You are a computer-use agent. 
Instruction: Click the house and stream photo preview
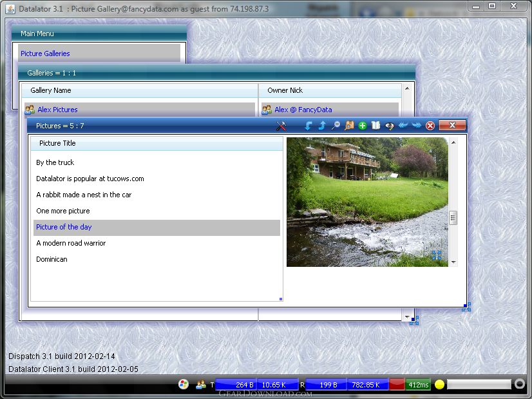[367, 202]
